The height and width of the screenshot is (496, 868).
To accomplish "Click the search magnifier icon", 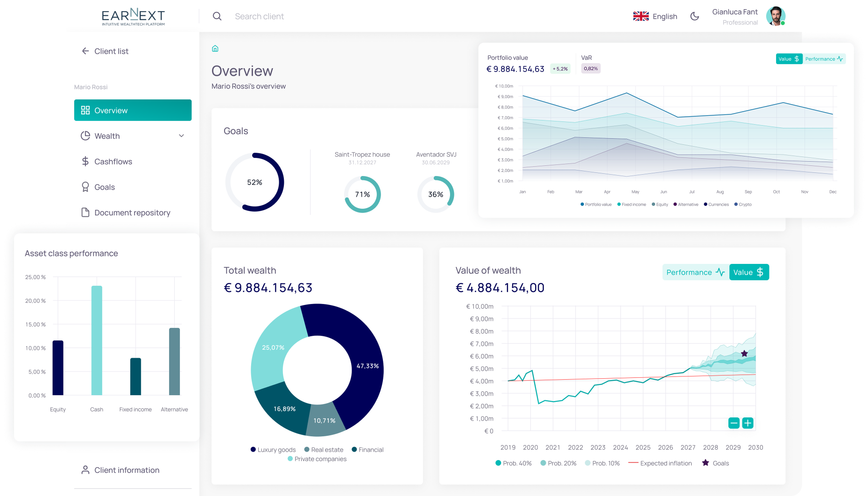I will point(217,16).
